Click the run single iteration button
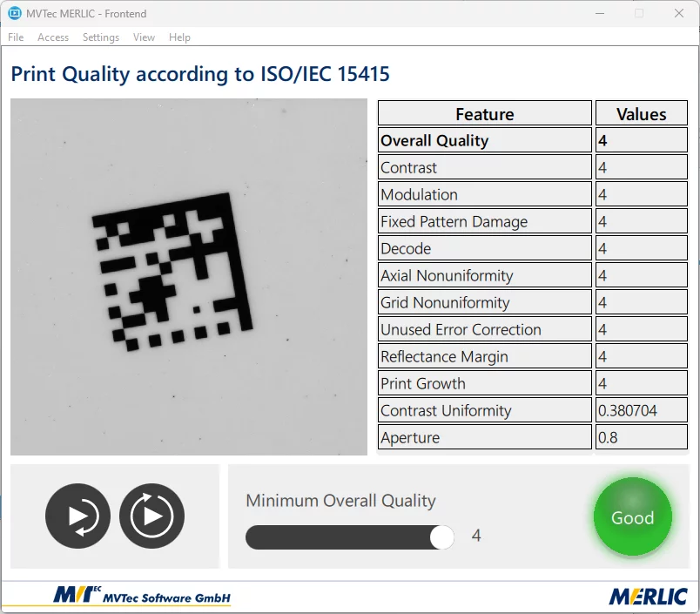The width and height of the screenshot is (700, 614). (x=78, y=516)
